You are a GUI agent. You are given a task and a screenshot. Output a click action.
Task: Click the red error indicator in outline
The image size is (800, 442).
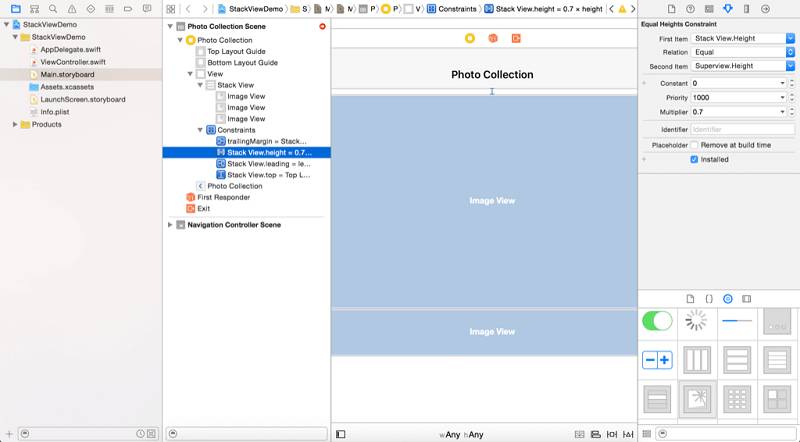point(322,26)
